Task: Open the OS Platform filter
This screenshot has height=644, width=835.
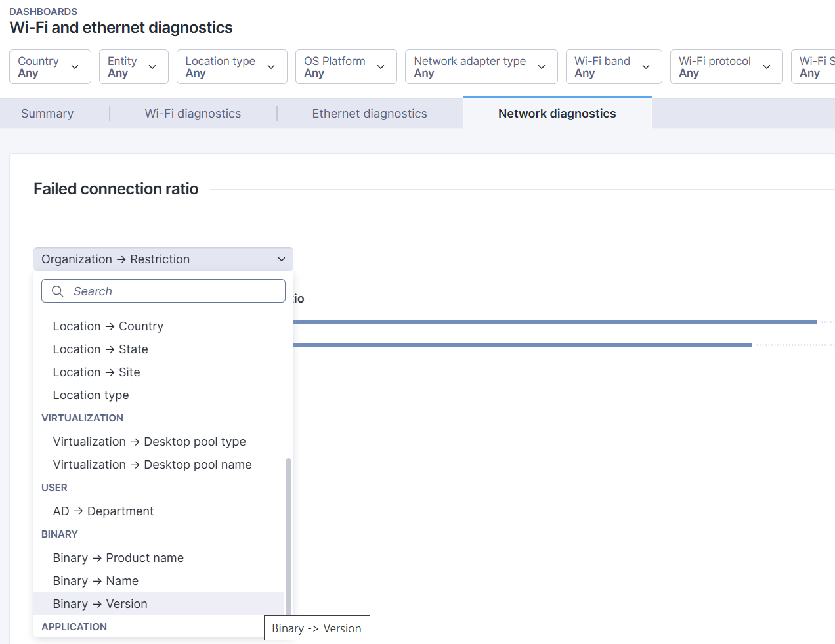Action: pyautogui.click(x=345, y=67)
